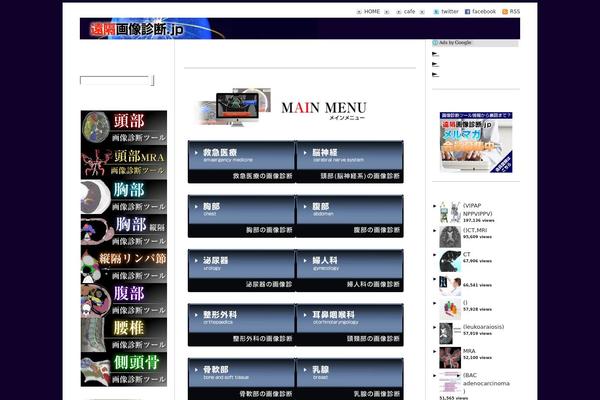Focus the sidebar search input field
Image resolution: width=600 pixels, height=400 pixels.
pos(115,80)
